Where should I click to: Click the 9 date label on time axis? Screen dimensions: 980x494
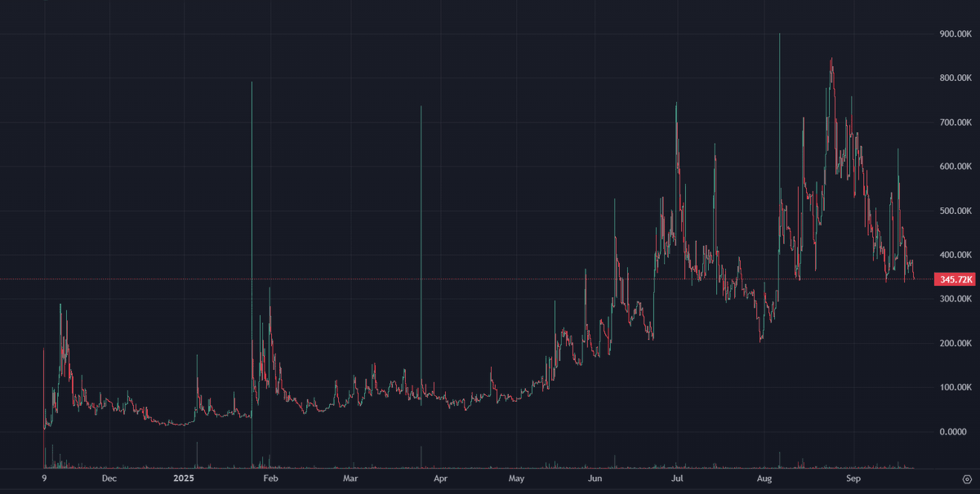tap(43, 480)
